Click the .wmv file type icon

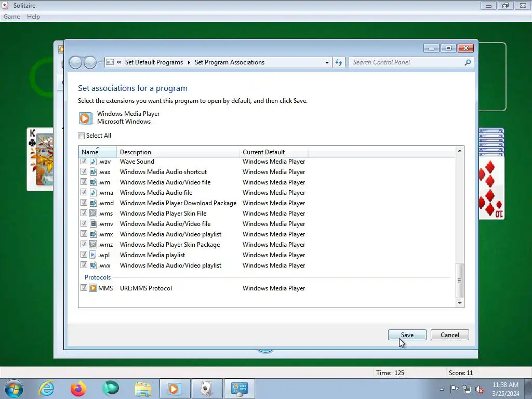click(x=93, y=223)
